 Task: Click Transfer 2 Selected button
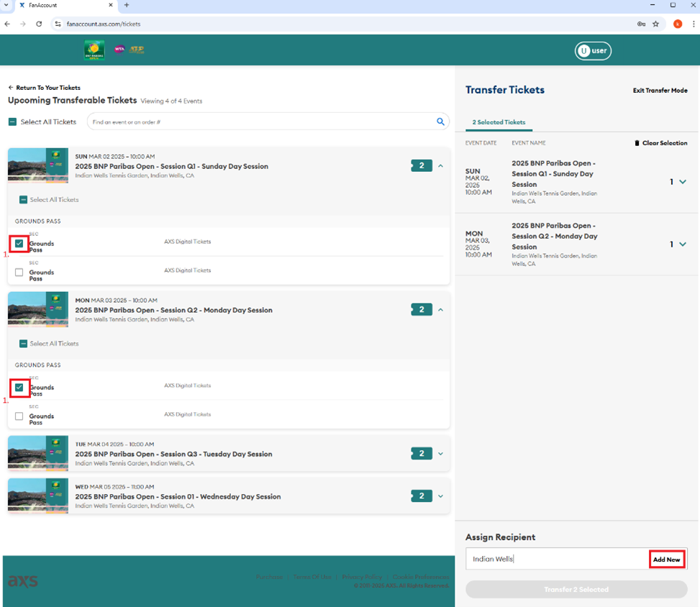(x=576, y=590)
